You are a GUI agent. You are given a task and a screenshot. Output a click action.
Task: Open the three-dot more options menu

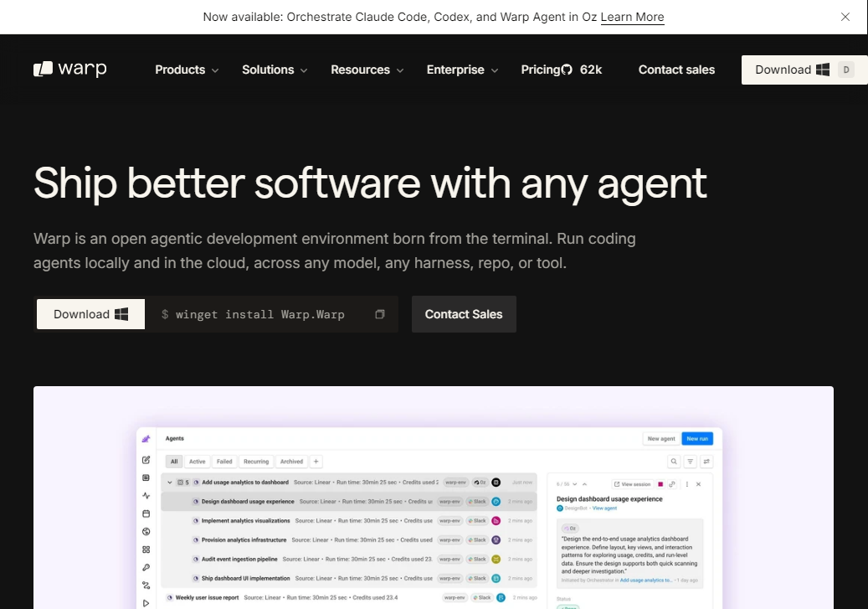coord(687,484)
